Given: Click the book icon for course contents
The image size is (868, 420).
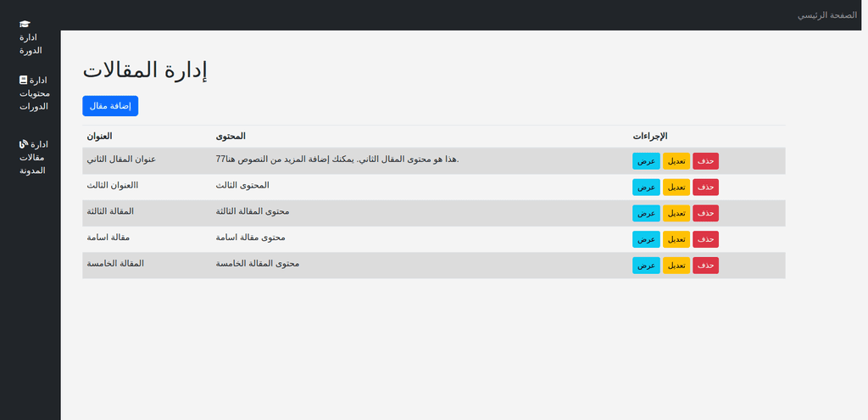Looking at the screenshot, I should click(23, 80).
